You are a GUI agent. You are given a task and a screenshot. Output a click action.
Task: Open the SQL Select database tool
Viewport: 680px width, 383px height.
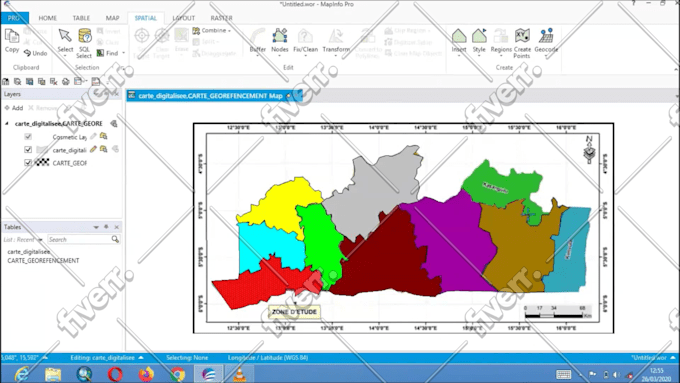point(85,36)
